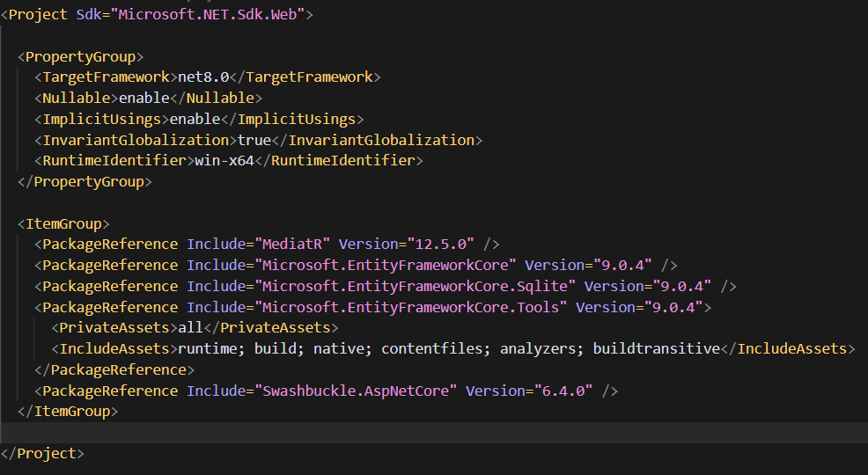
Task: Click the PrivateAssets all value
Action: [190, 327]
